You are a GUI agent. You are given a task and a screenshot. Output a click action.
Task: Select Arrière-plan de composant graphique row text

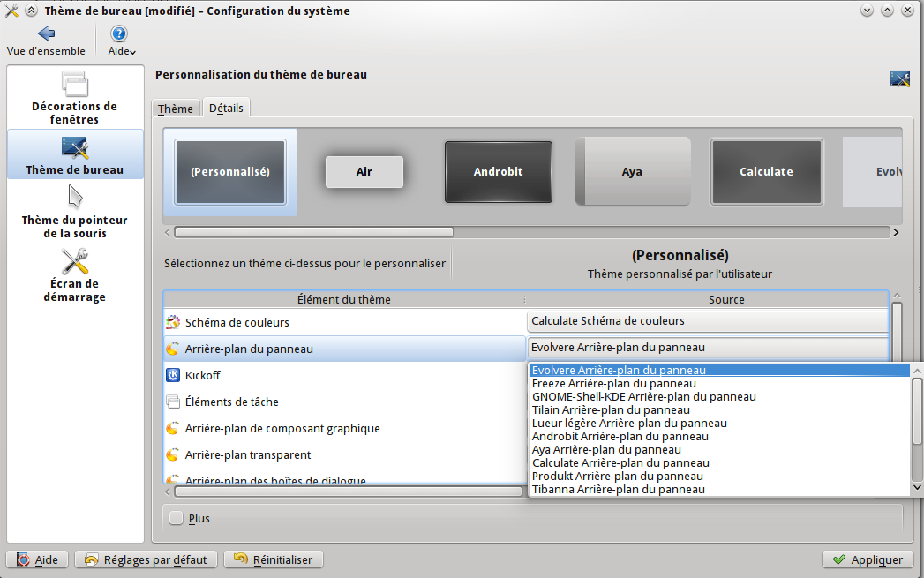282,428
